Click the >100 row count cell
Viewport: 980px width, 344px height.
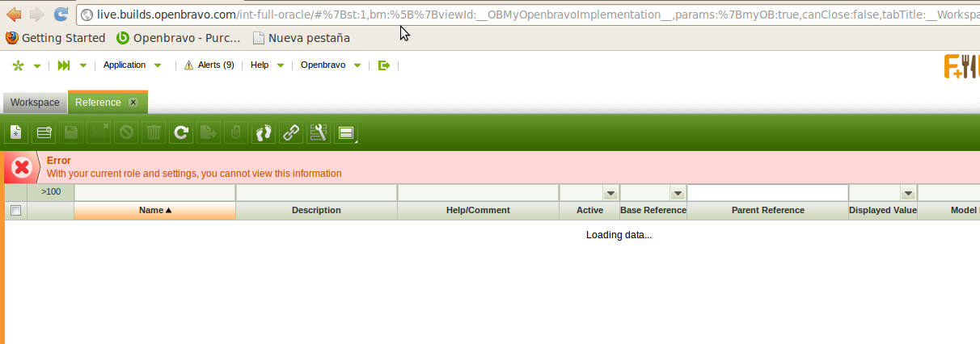click(x=50, y=192)
